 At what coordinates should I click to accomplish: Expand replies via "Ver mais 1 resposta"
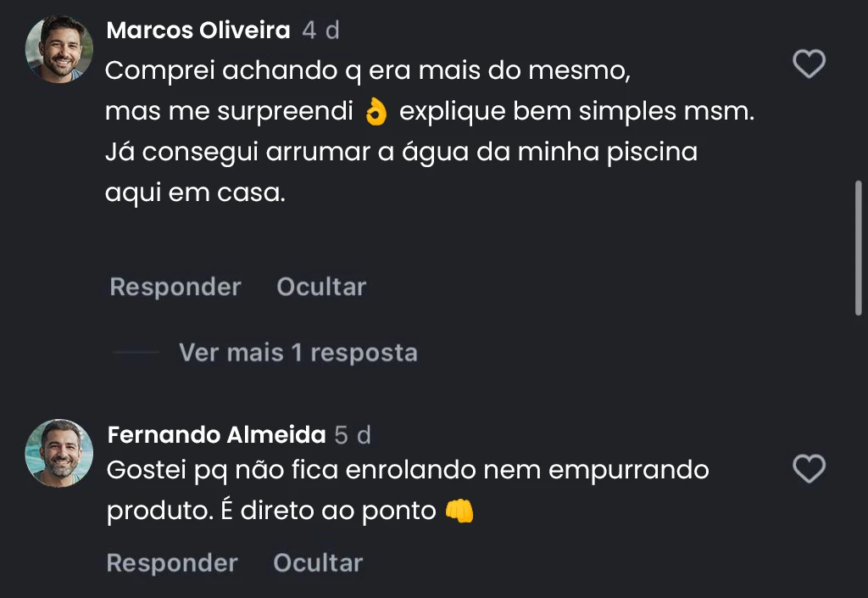coord(298,353)
